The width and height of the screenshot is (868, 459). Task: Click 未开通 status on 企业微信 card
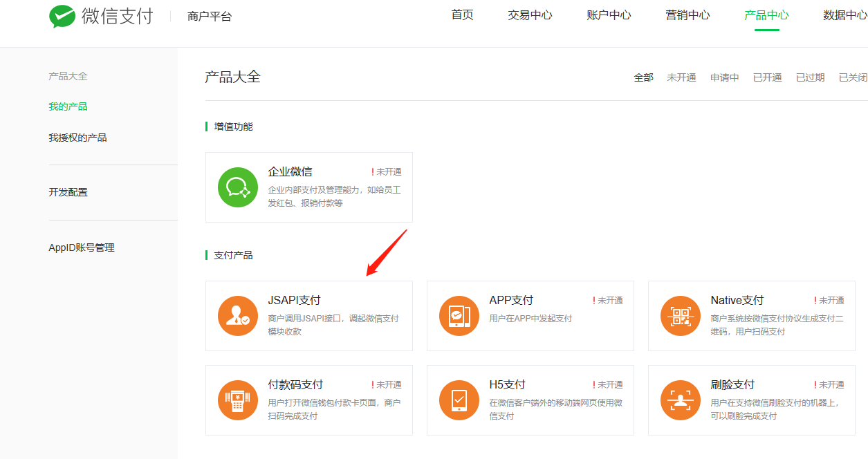pos(387,172)
